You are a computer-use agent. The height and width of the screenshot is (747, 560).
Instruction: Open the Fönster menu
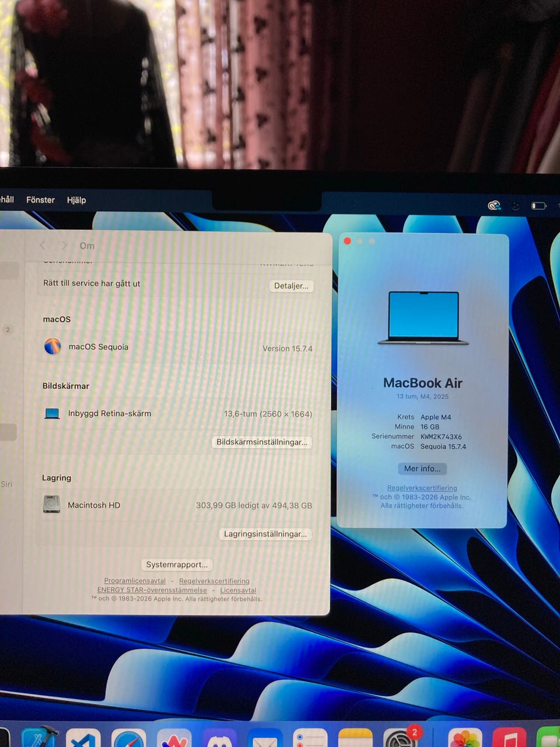[x=40, y=200]
